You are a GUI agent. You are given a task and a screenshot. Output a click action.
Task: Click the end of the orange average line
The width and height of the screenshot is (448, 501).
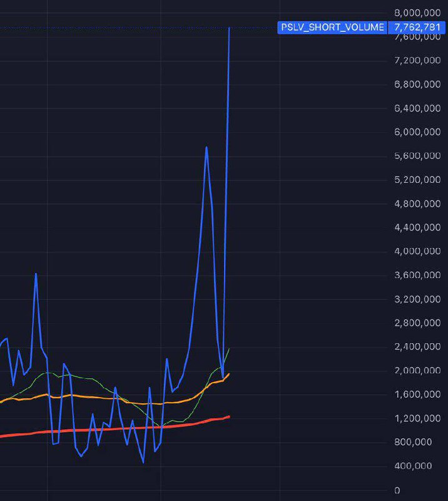click(x=228, y=374)
